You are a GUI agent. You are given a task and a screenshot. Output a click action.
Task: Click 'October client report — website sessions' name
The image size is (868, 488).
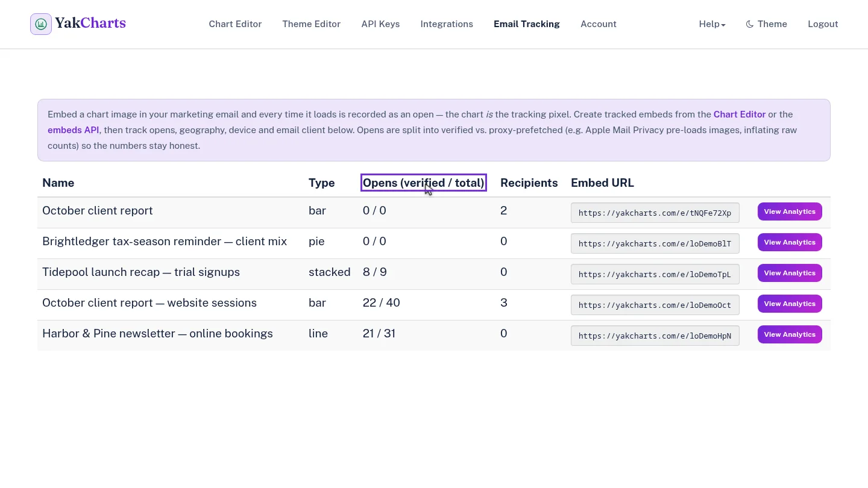pyautogui.click(x=149, y=303)
